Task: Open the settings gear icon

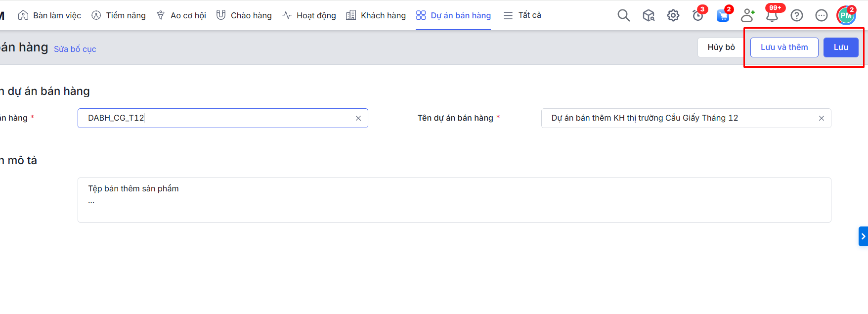Action: tap(673, 15)
